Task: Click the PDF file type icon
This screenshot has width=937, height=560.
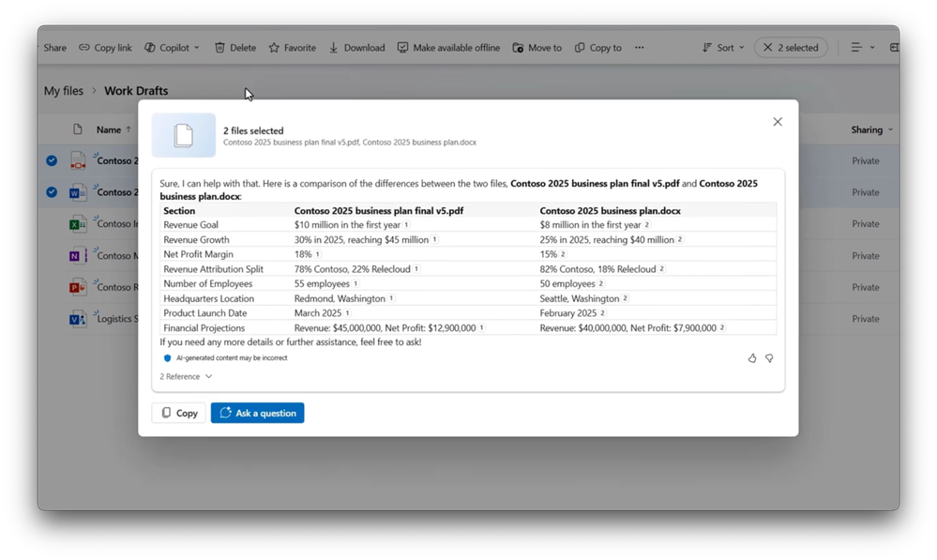Action: pos(78,160)
